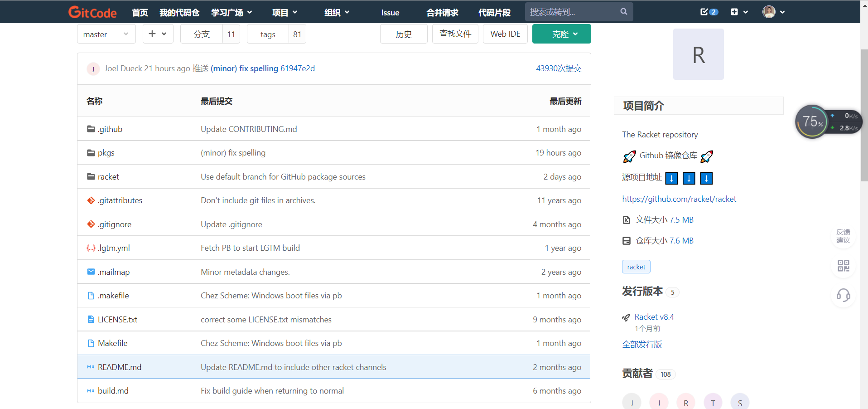Open the 首页 nav item
The image size is (868, 409).
(140, 12)
